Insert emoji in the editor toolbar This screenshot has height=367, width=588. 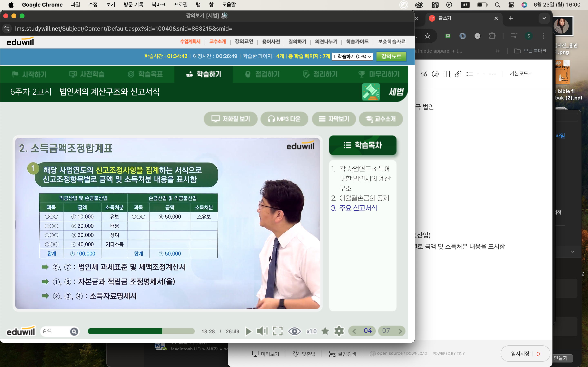pyautogui.click(x=435, y=74)
